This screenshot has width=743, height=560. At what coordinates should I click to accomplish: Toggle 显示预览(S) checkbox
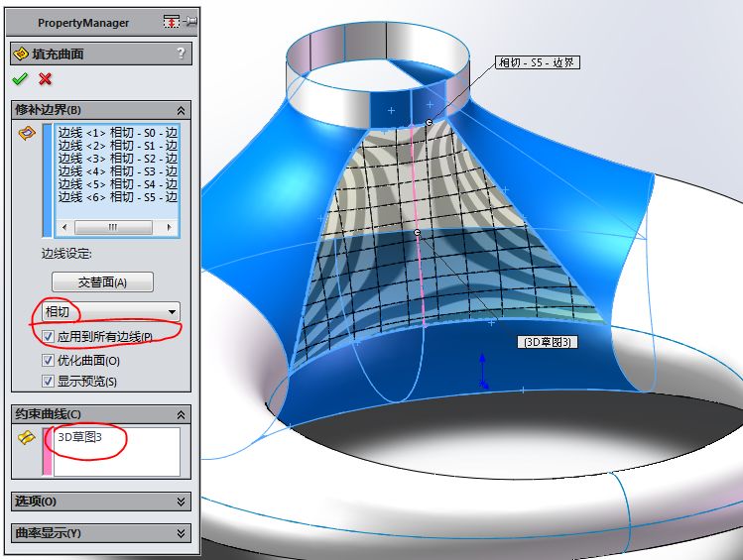48,381
